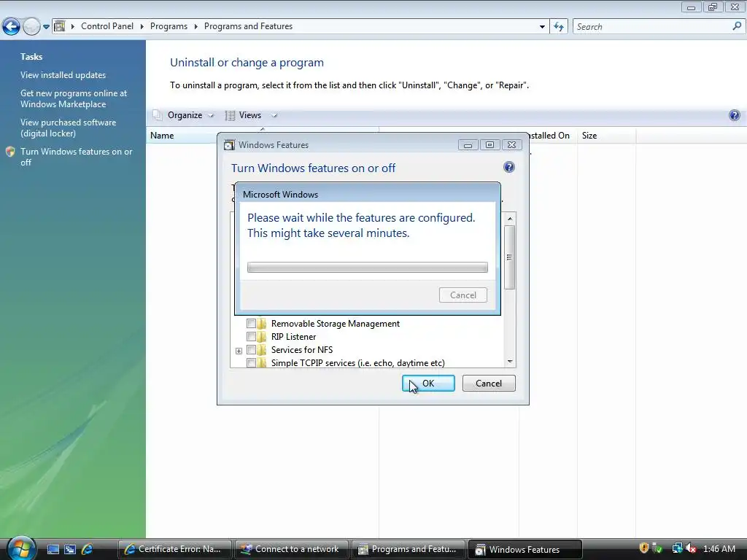Image resolution: width=747 pixels, height=560 pixels.
Task: Launch Internet Explorer from quick launch
Action: [x=88, y=550]
